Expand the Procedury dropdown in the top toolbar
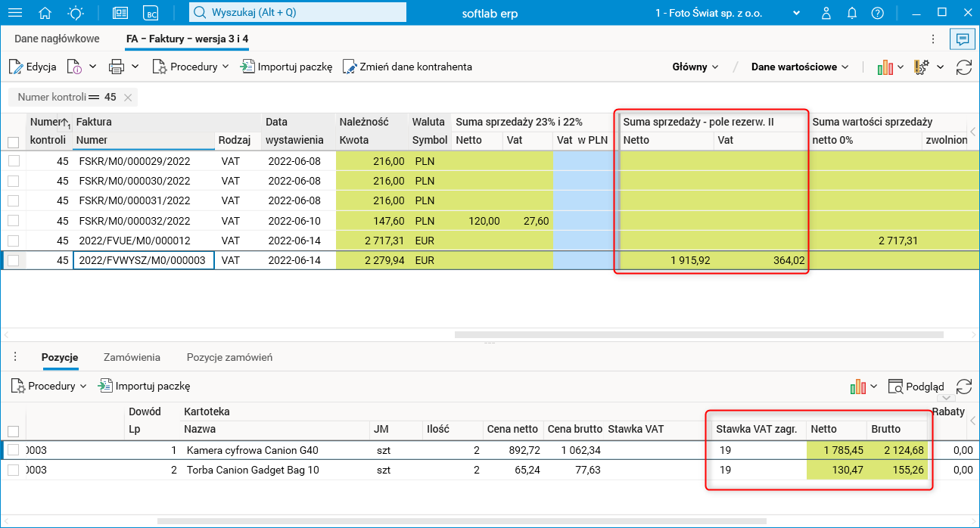 tap(191, 67)
